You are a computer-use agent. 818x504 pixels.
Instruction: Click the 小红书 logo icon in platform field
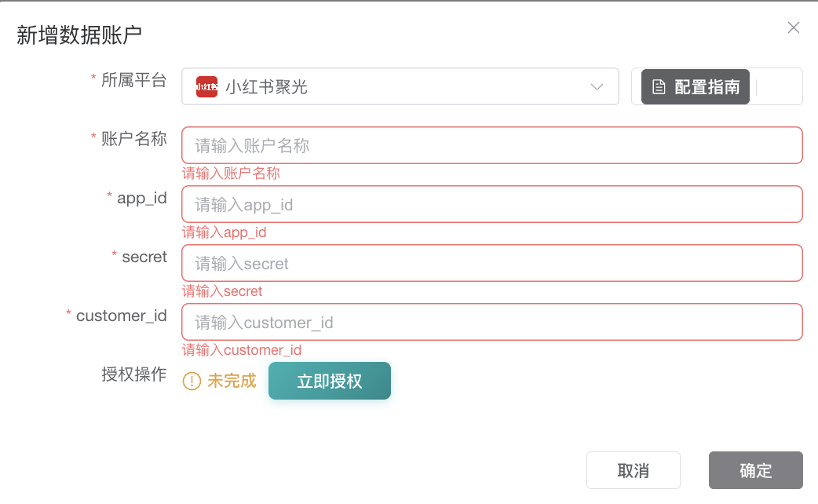click(x=206, y=86)
